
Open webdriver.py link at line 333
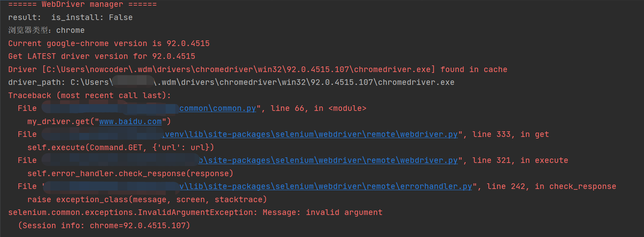click(x=311, y=135)
